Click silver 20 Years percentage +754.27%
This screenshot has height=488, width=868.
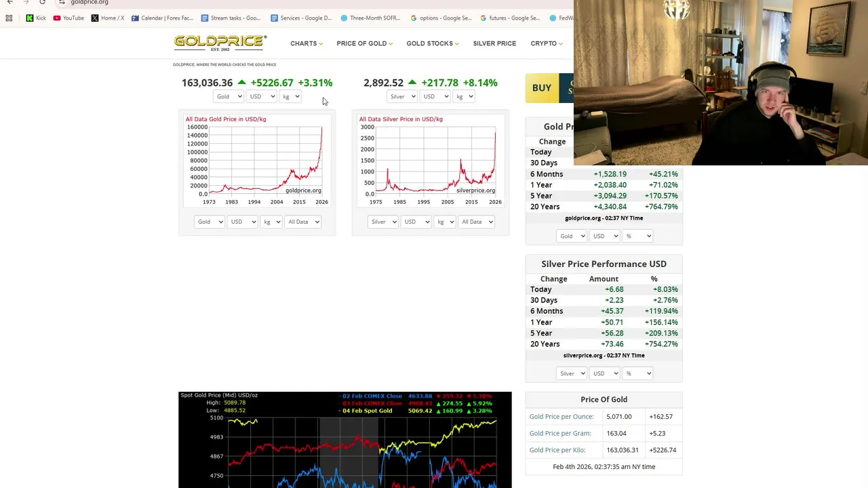pos(661,344)
